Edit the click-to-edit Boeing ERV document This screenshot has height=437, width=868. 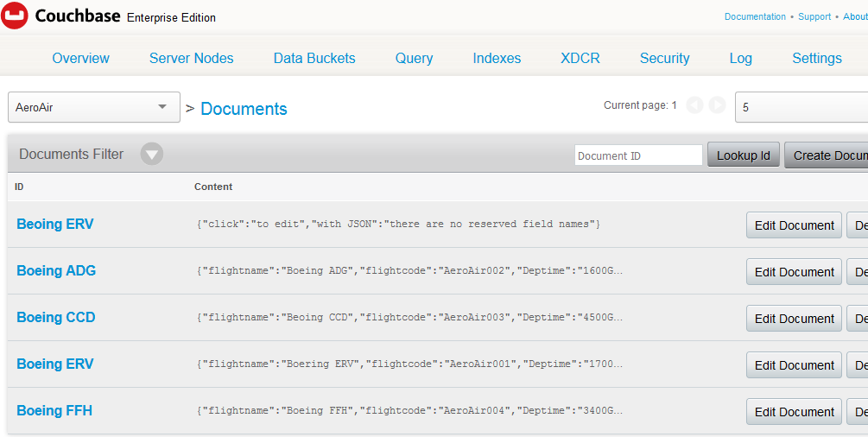click(794, 225)
